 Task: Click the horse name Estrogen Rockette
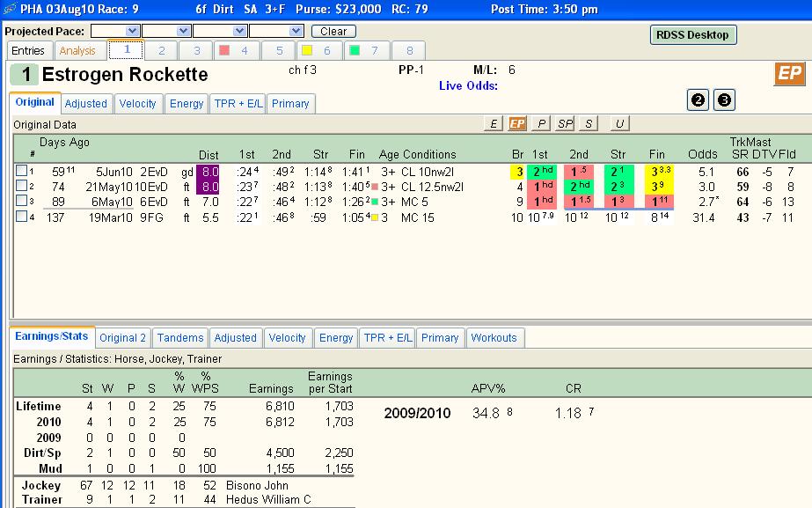[125, 75]
